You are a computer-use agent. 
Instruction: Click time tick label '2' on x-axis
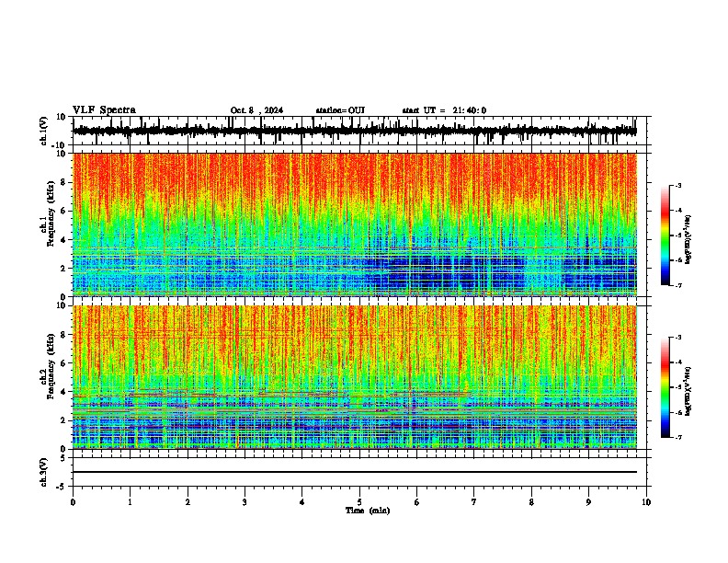(188, 502)
